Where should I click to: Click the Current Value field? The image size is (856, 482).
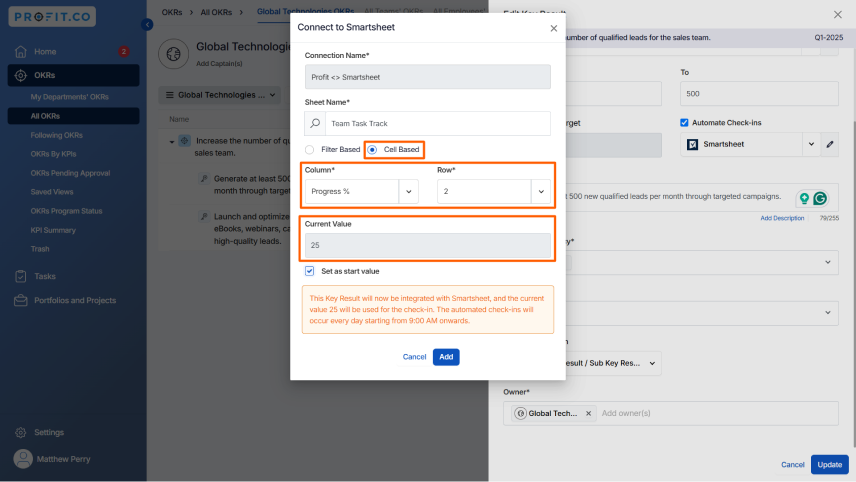(x=427, y=245)
